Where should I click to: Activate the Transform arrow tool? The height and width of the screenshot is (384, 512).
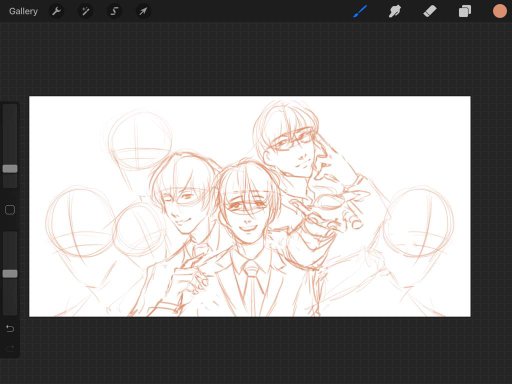143,11
